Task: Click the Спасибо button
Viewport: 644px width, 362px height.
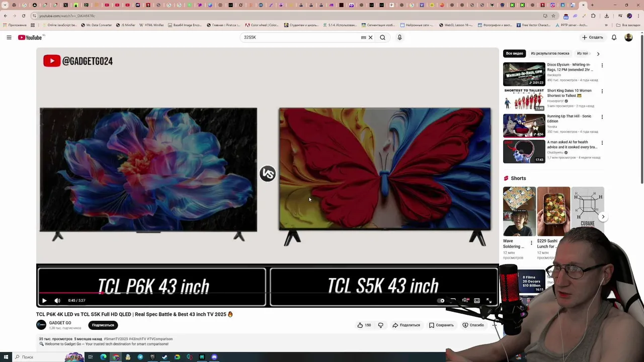Action: tap(473, 325)
